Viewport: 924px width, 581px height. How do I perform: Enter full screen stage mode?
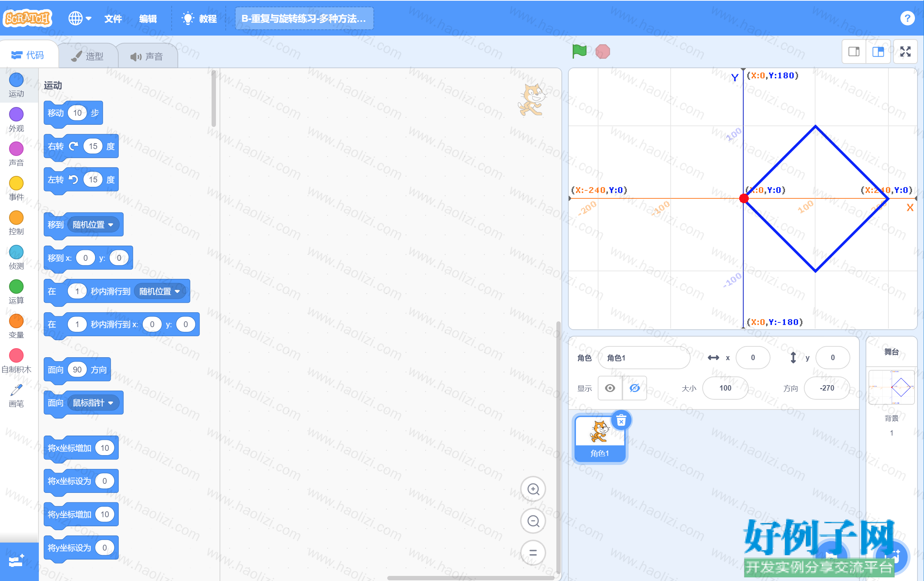click(x=905, y=51)
